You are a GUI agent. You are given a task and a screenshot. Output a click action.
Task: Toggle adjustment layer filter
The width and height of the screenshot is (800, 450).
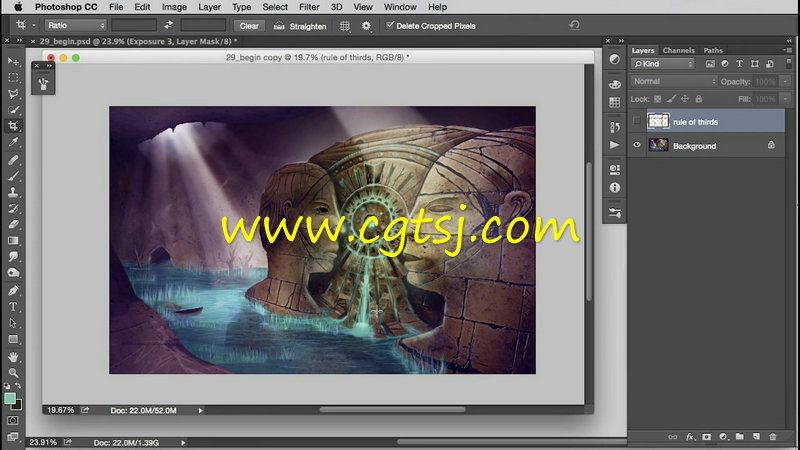tap(725, 64)
